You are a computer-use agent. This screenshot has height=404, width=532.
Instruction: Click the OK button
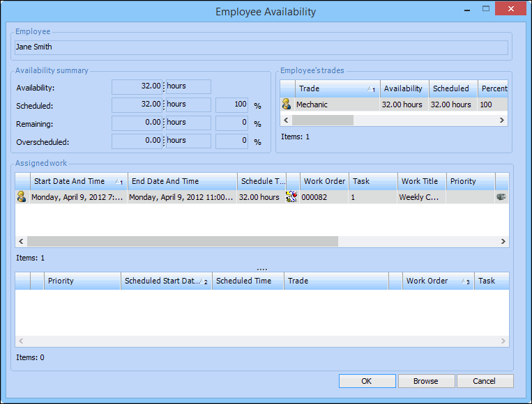367,381
